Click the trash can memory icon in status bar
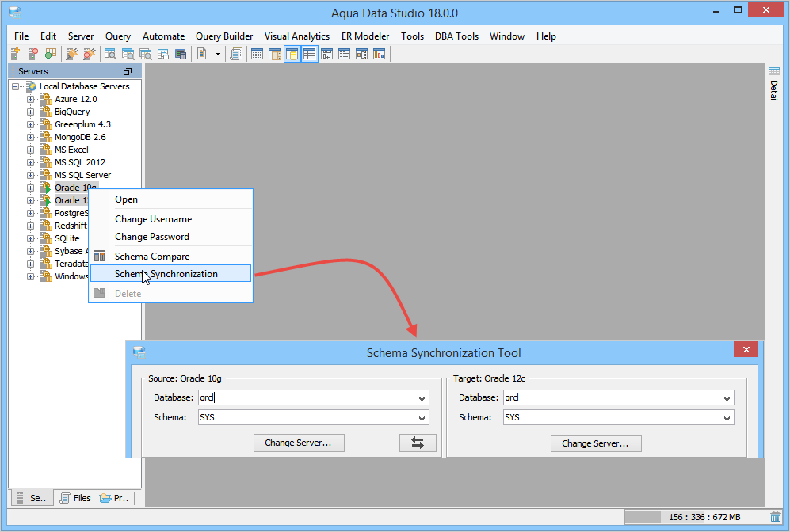 [x=776, y=517]
